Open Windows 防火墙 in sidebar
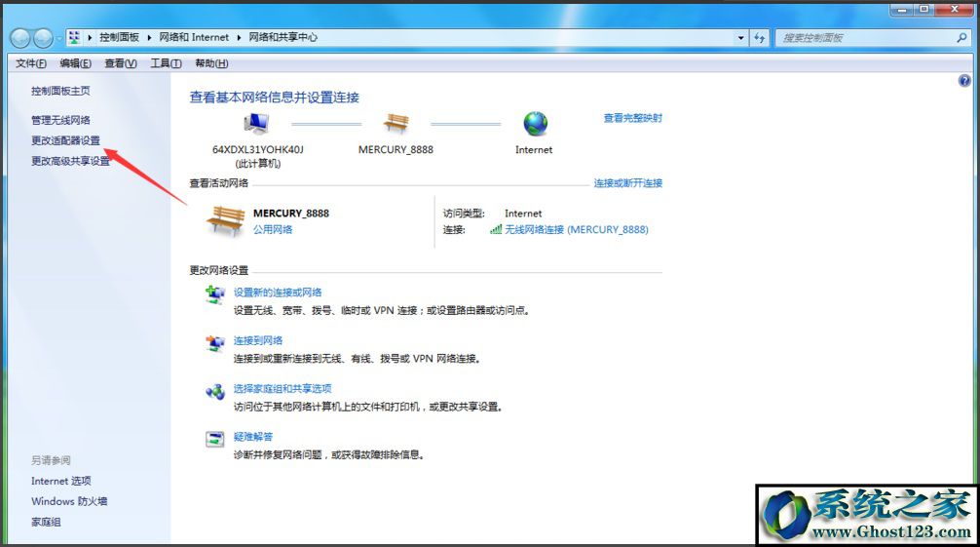980x547 pixels. tap(69, 501)
